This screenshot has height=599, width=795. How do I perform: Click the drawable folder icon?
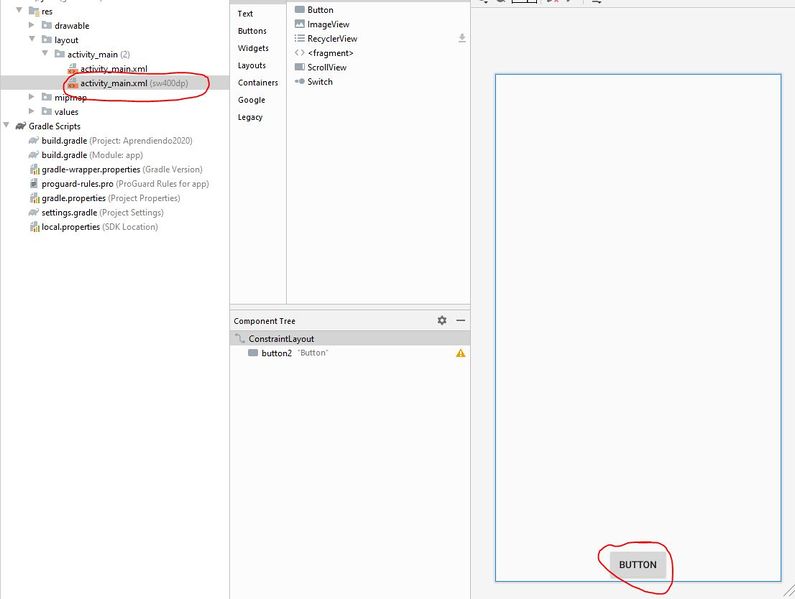[x=47, y=25]
